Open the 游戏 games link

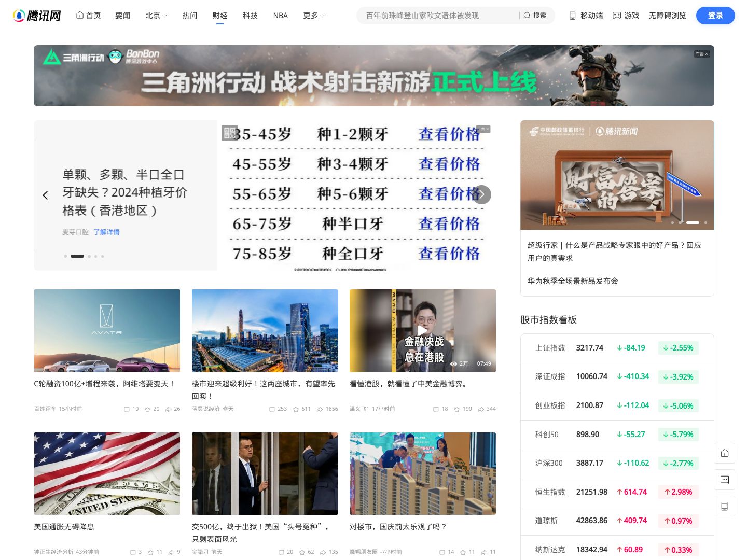click(626, 16)
